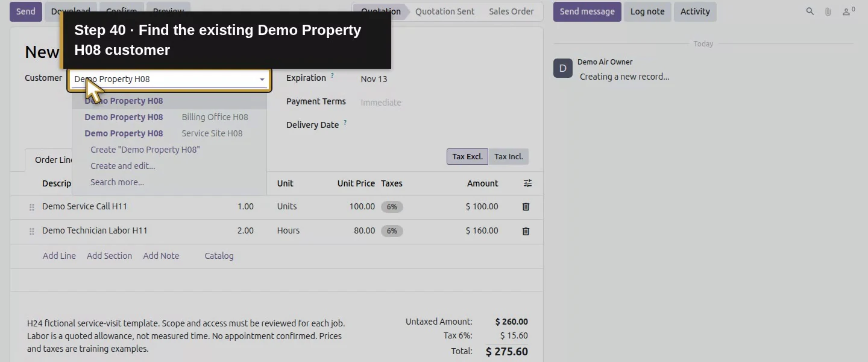Click the Amount column header
The width and height of the screenshot is (868, 362).
pyautogui.click(x=482, y=183)
